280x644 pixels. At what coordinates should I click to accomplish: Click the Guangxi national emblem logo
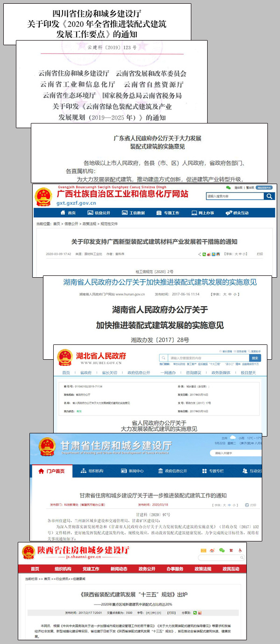pos(44,197)
